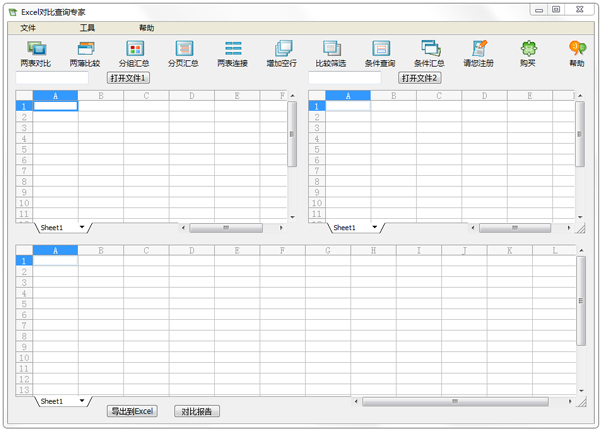Select column D header in right top grid
The image size is (600, 430).
484,96
